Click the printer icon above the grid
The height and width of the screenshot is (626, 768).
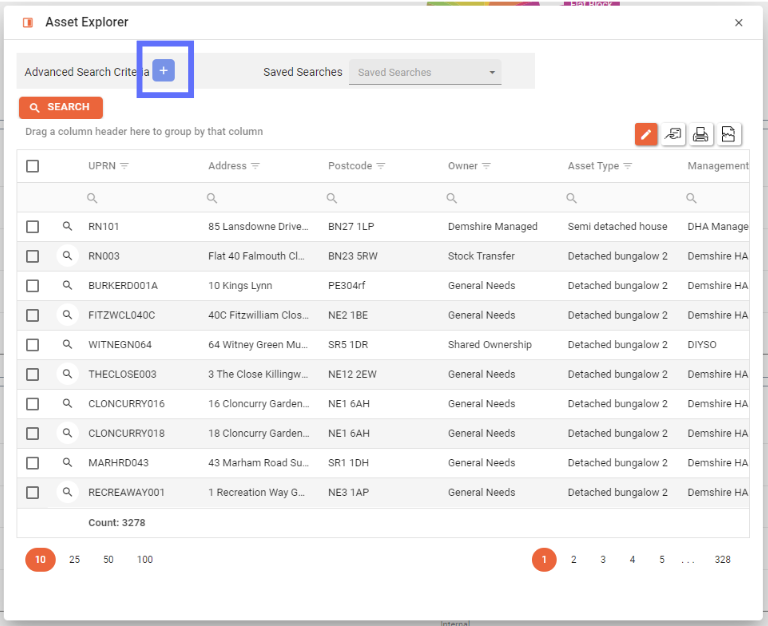[x=702, y=134]
